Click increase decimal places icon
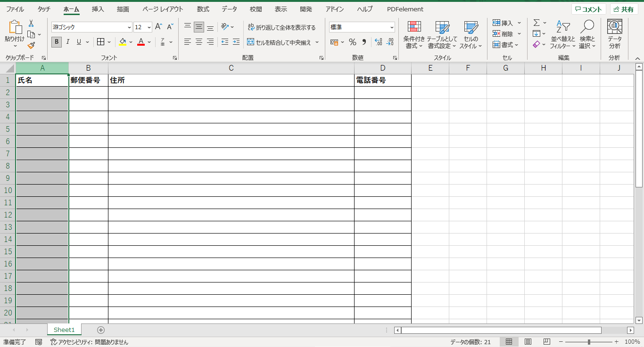The width and height of the screenshot is (644, 347). coord(378,42)
